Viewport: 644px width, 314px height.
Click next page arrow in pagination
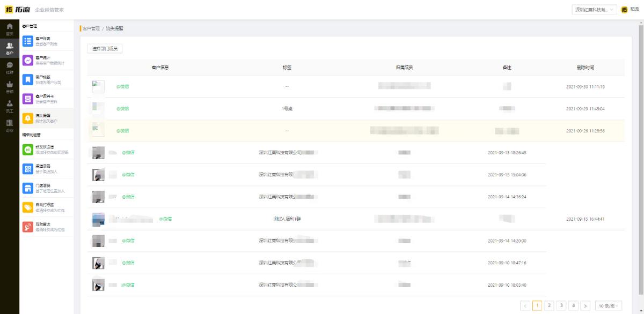(586, 305)
